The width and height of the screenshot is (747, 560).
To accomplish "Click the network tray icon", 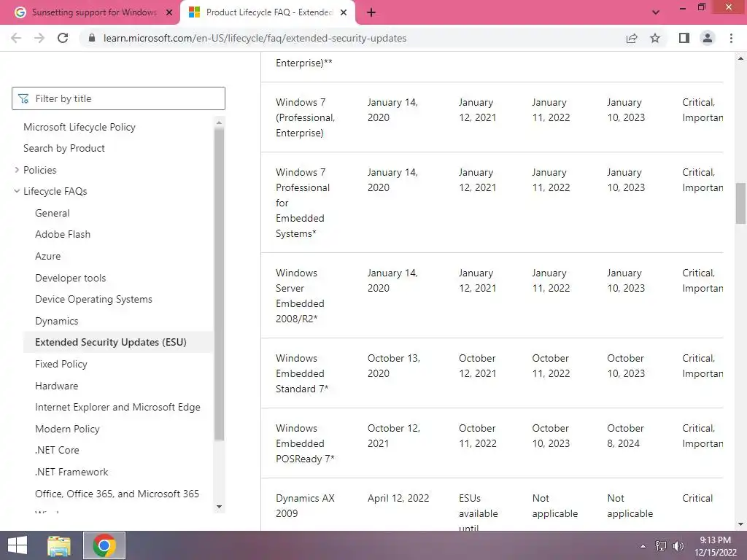I will (661, 546).
